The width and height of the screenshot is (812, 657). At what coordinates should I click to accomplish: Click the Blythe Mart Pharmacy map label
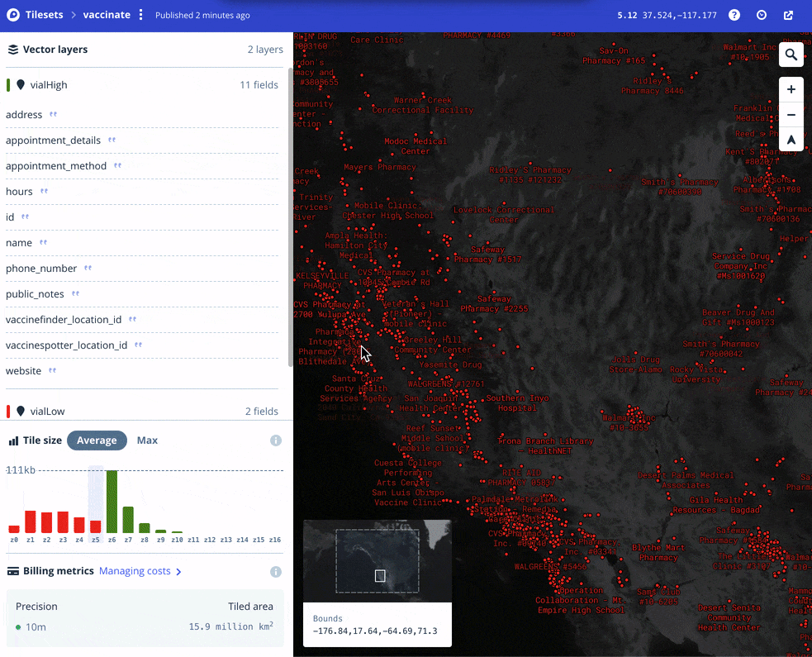pos(658,552)
